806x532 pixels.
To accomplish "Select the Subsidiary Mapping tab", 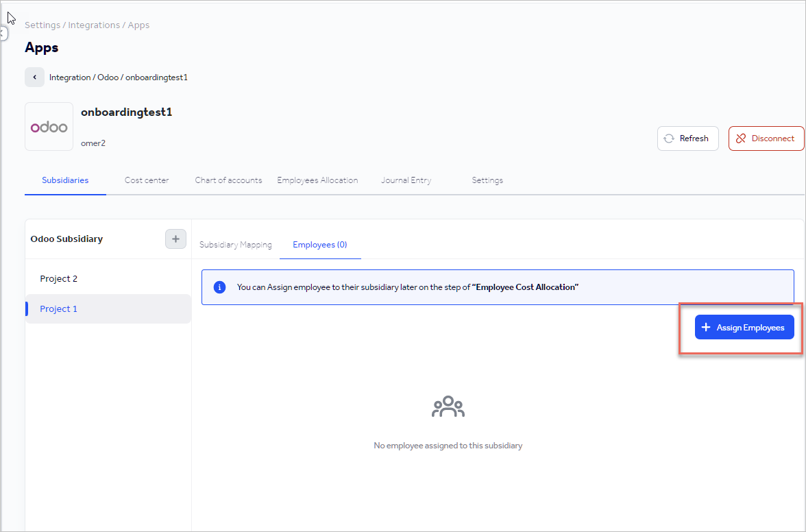I will [x=236, y=244].
